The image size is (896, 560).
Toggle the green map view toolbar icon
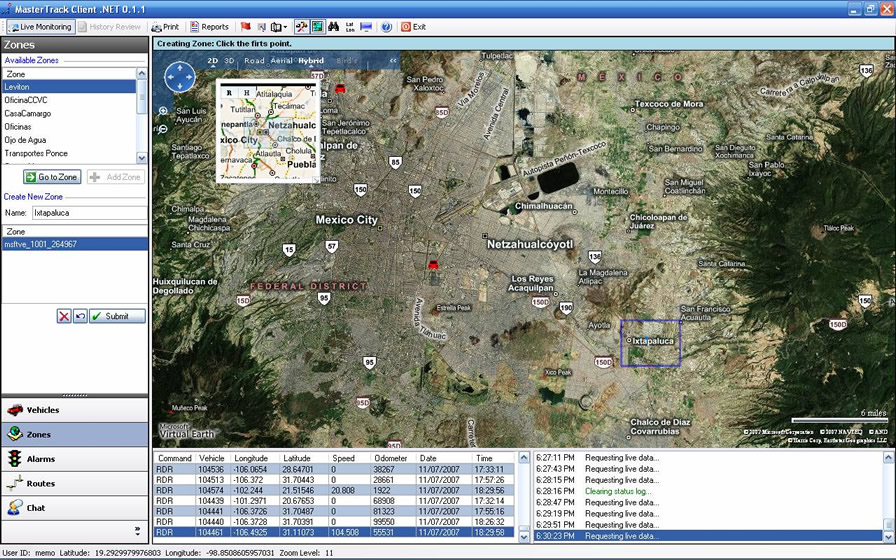point(318,27)
